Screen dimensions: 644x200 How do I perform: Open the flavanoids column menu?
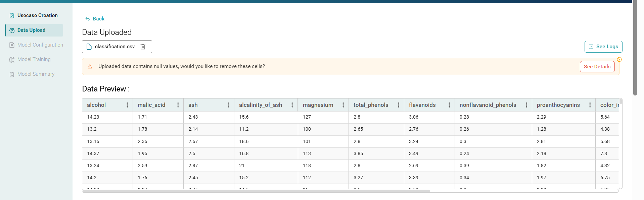pos(449,105)
